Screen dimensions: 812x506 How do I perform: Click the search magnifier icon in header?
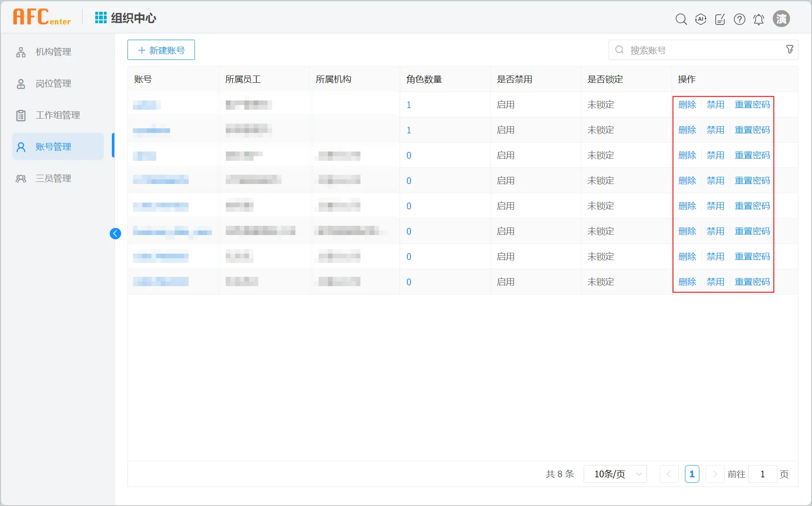[681, 19]
